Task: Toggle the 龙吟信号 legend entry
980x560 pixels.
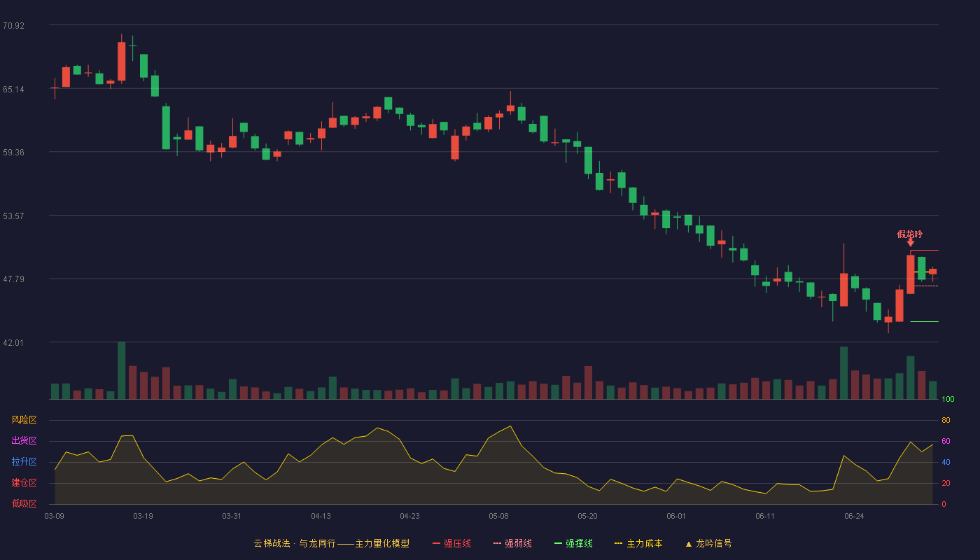Action: point(708,543)
